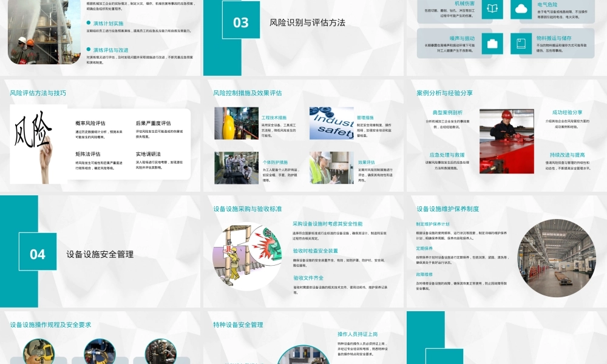
Task: Click the subheading 操作人员持证上岗
Action: coord(358,334)
